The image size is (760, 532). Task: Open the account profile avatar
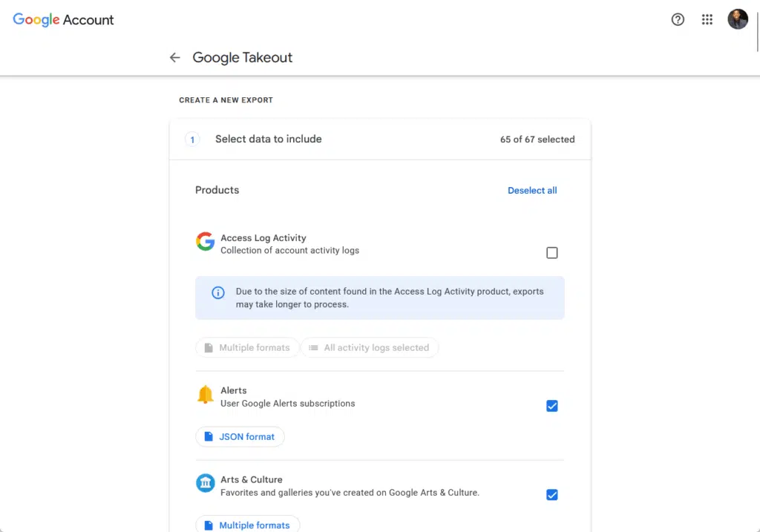point(738,19)
